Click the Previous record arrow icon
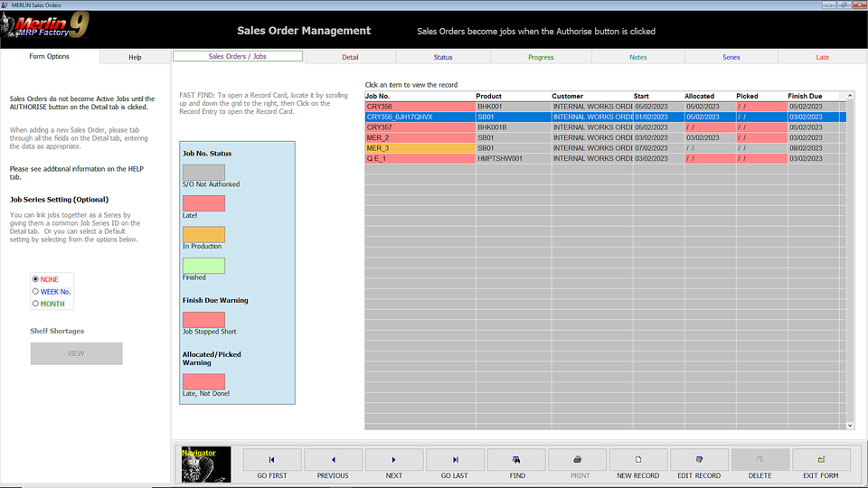This screenshot has width=868, height=488. coord(333,459)
